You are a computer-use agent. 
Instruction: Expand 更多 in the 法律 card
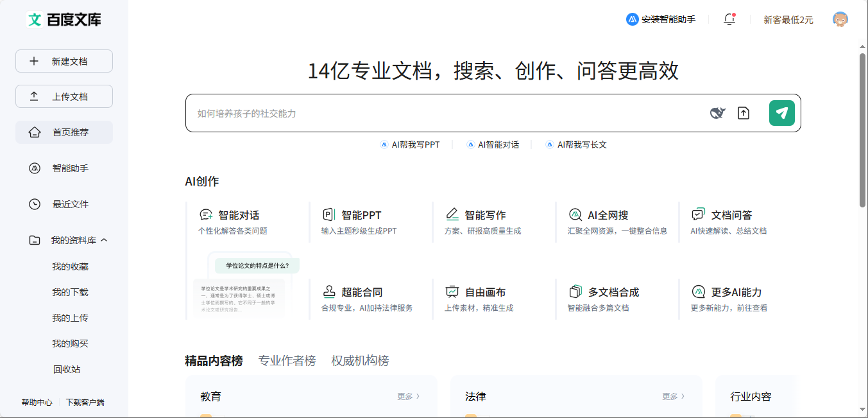tap(673, 396)
